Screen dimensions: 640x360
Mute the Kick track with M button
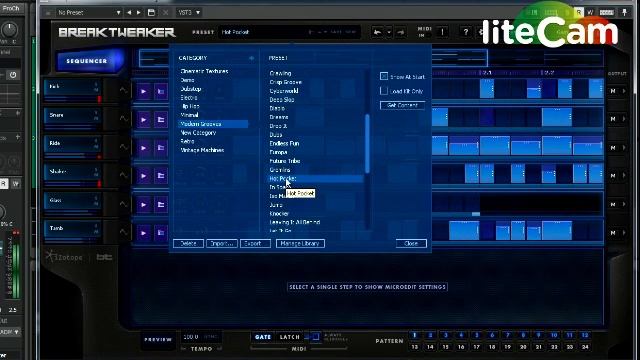pyautogui.click(x=613, y=91)
